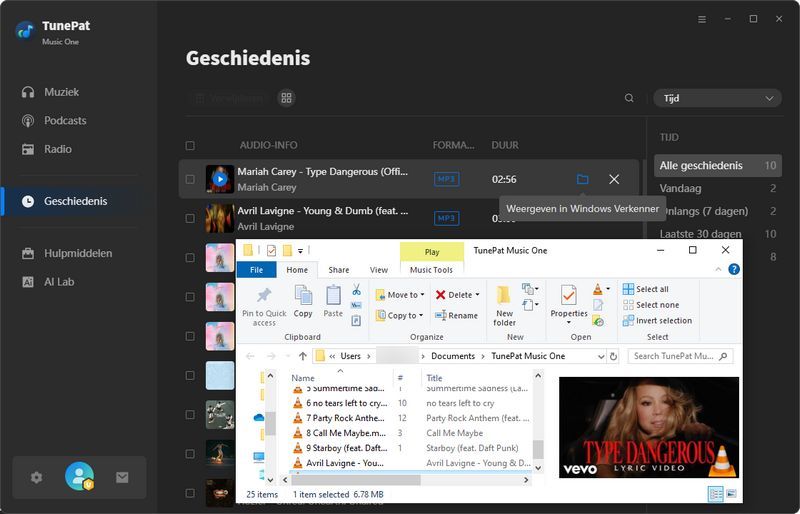
Task: Click Invert selection in Explorer
Action: 657,321
